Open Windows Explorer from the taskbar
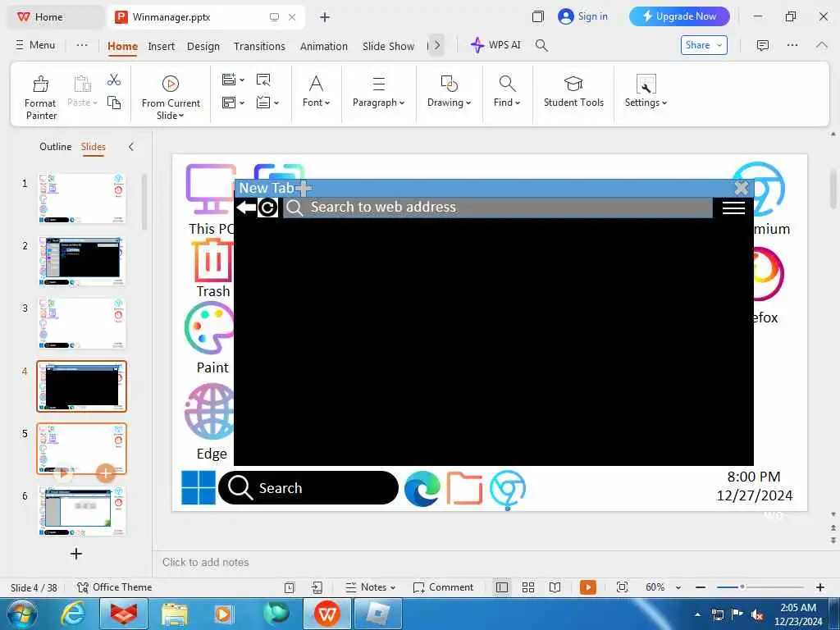 click(174, 614)
